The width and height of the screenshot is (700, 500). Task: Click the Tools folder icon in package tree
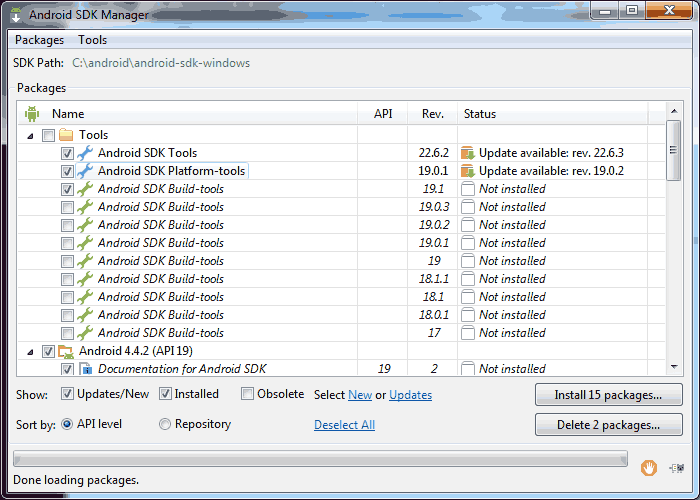[66, 135]
